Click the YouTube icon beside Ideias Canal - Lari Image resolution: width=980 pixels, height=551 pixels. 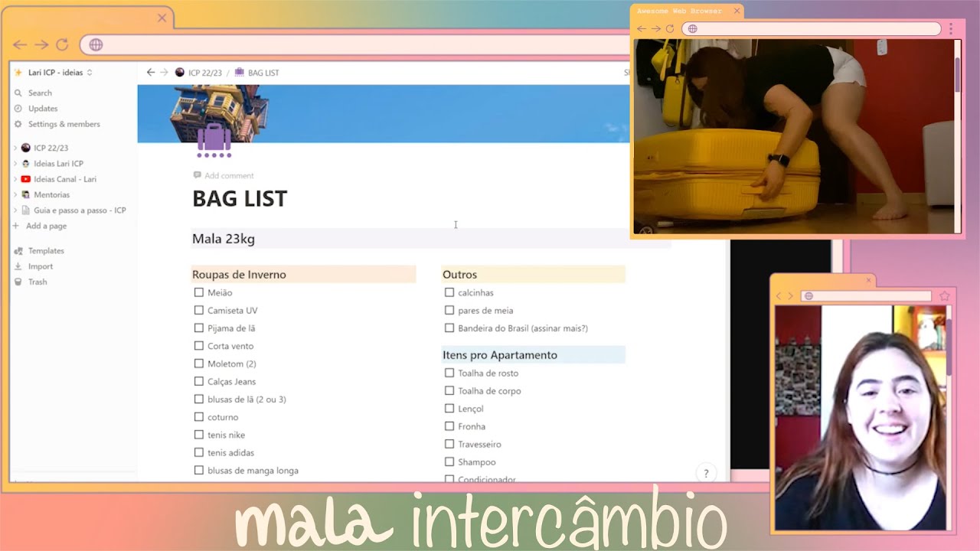[x=26, y=179]
